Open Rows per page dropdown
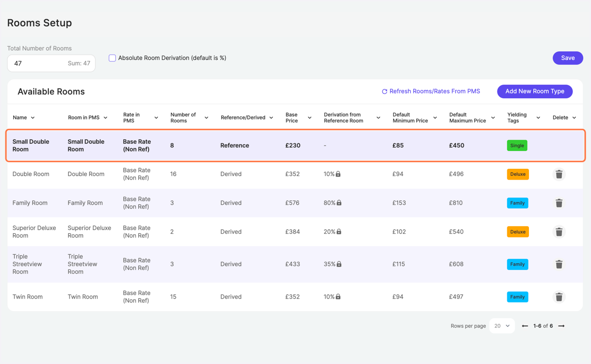Screen dimensions: 591x364 (502, 326)
